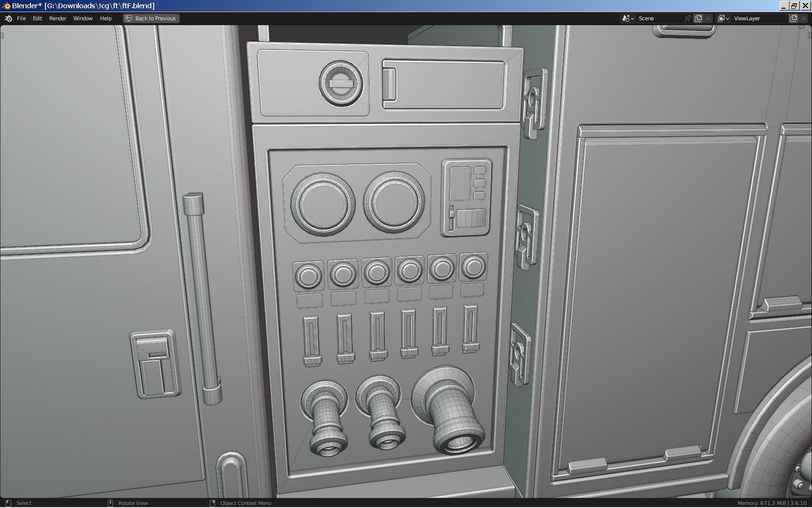The height and width of the screenshot is (508, 812).
Task: Open the Blender logo application menu
Action: coord(8,18)
